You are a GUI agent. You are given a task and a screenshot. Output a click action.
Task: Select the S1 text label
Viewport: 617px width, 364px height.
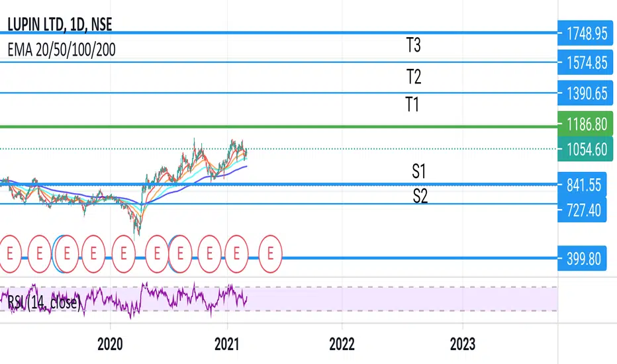pyautogui.click(x=418, y=171)
